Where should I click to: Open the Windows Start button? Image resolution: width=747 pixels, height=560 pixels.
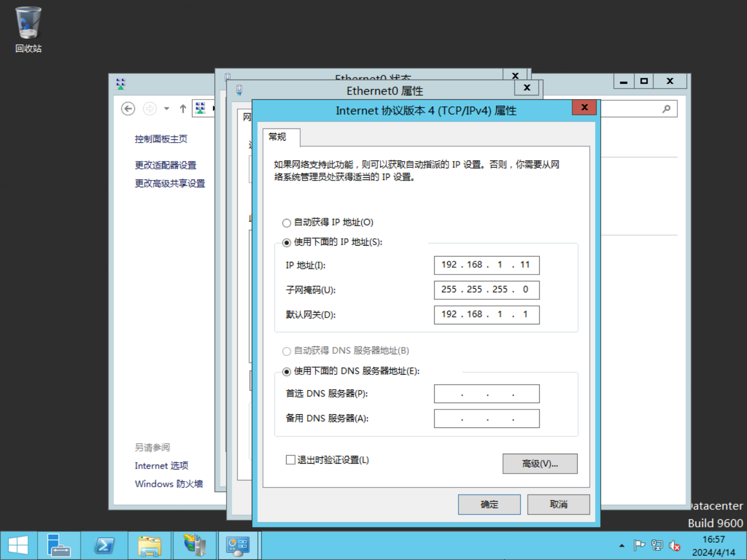point(18,545)
